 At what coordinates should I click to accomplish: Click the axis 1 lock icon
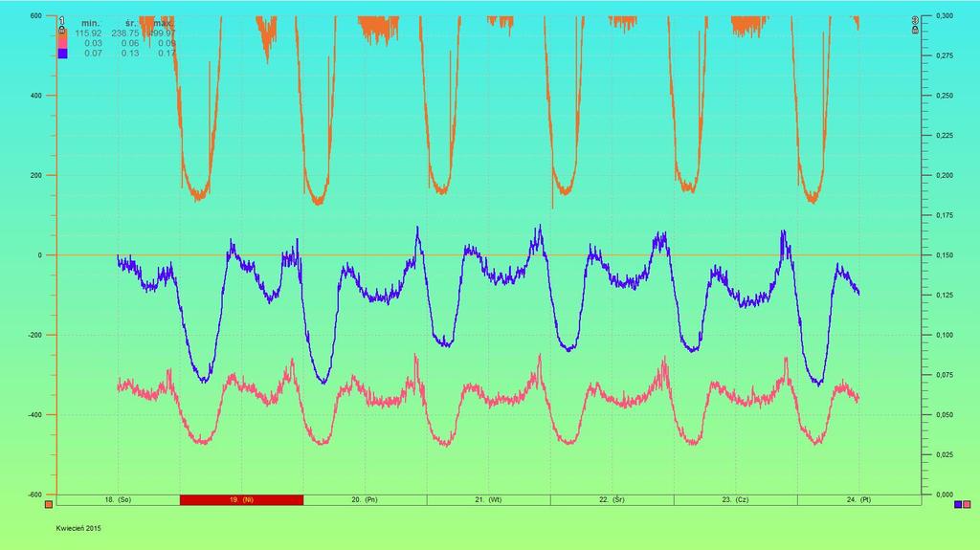(x=62, y=30)
